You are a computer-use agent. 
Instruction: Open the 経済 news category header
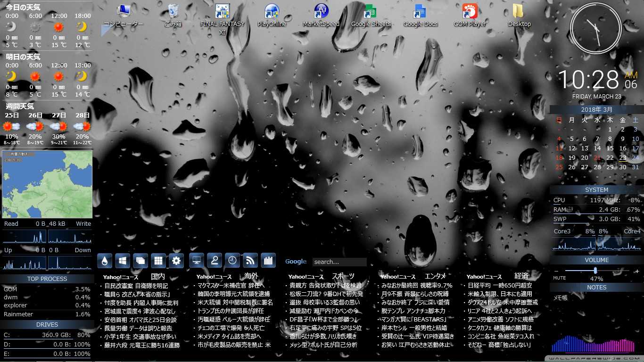point(522,276)
